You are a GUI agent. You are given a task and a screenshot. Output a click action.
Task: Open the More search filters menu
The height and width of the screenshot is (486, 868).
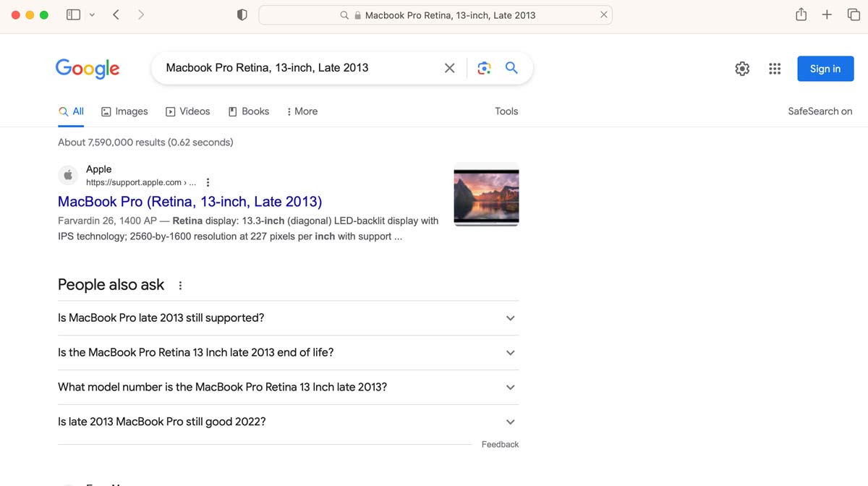pyautogui.click(x=302, y=111)
